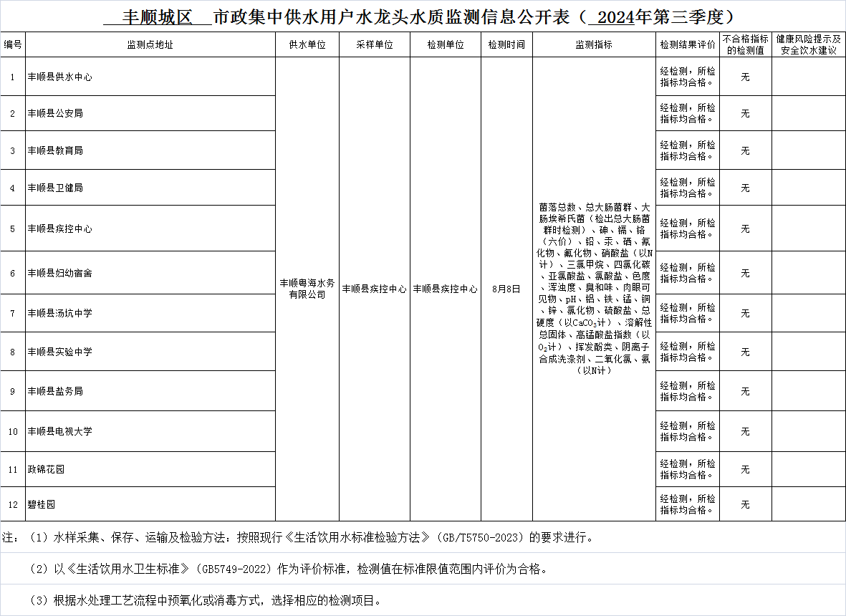Click the 供水单位 header cell
The height and width of the screenshot is (616, 846).
307,45
